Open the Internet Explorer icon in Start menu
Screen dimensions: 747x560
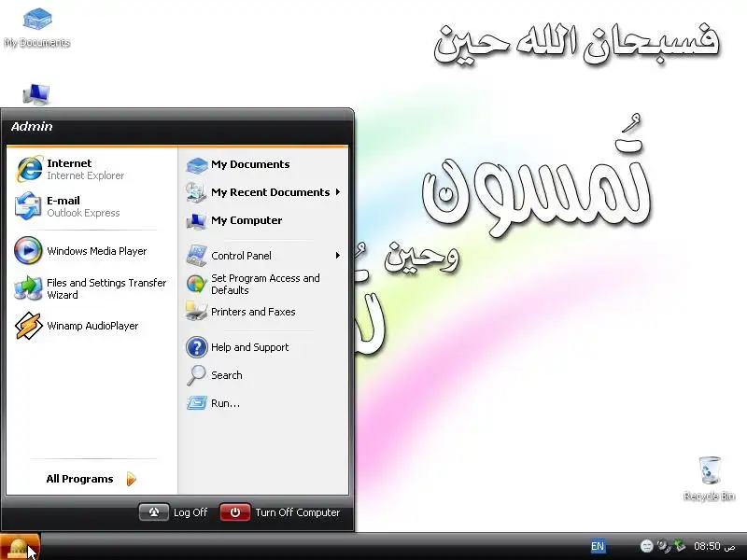coord(29,169)
